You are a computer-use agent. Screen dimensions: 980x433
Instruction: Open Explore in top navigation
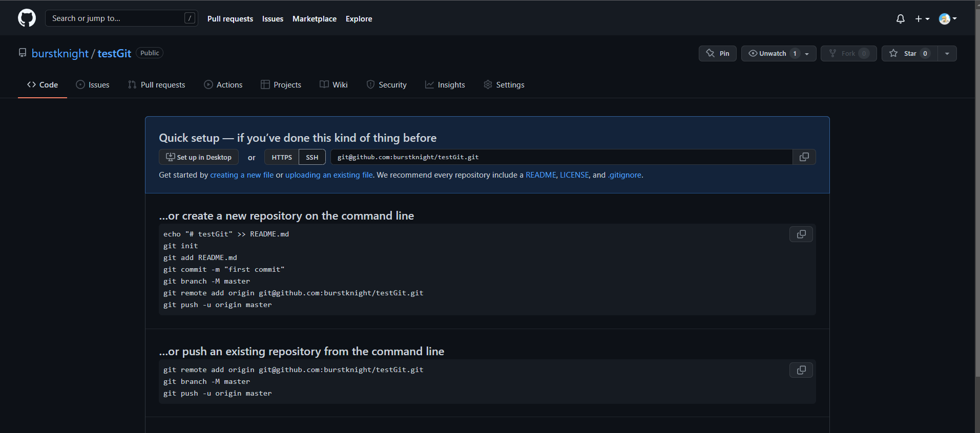click(x=359, y=19)
